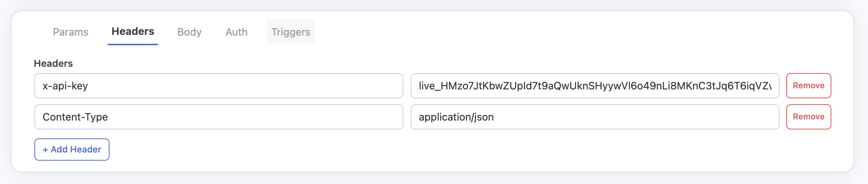Place cursor in the header name reading Content-Type

tap(219, 117)
